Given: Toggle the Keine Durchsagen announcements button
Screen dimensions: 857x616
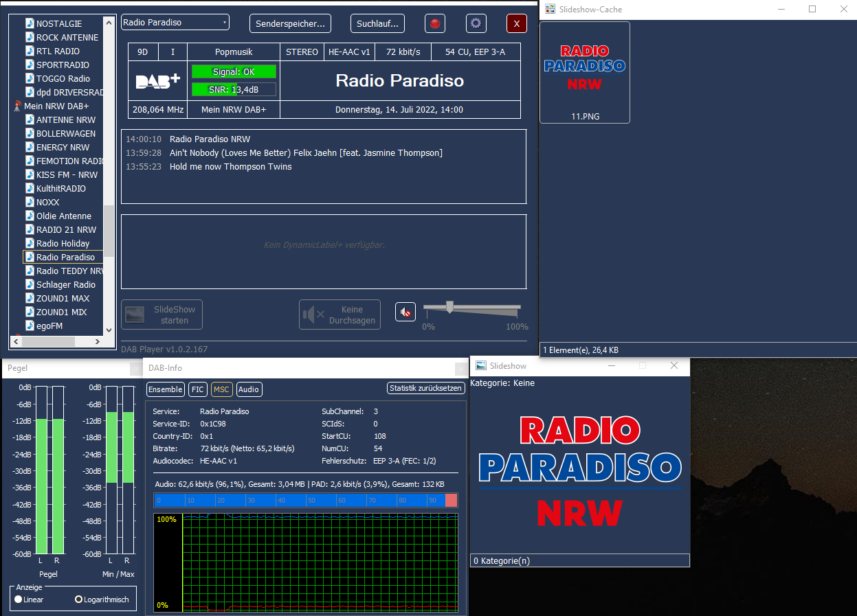Looking at the screenshot, I should tap(340, 315).
